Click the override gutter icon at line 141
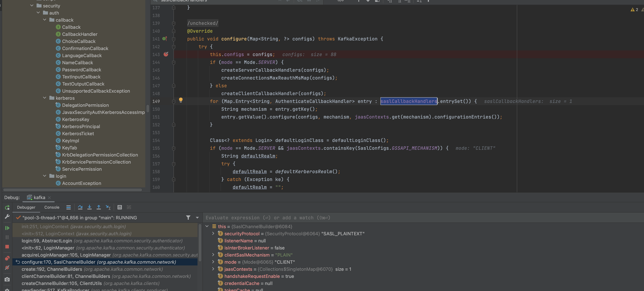This screenshot has height=291, width=644. coord(165,39)
